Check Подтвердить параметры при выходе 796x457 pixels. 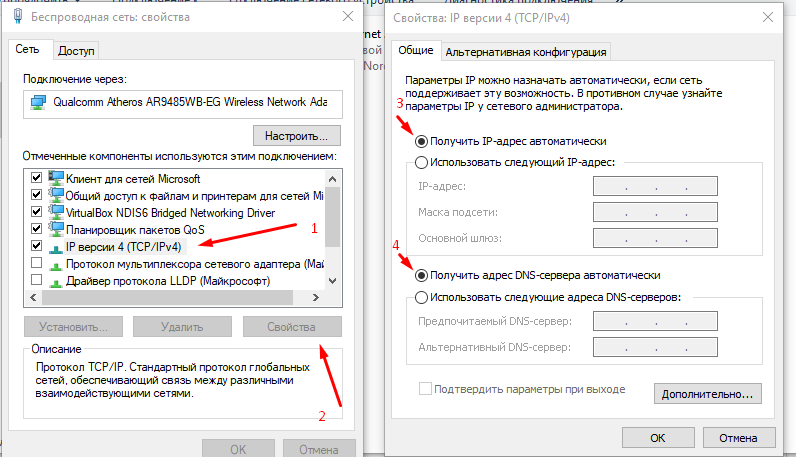click(x=425, y=389)
